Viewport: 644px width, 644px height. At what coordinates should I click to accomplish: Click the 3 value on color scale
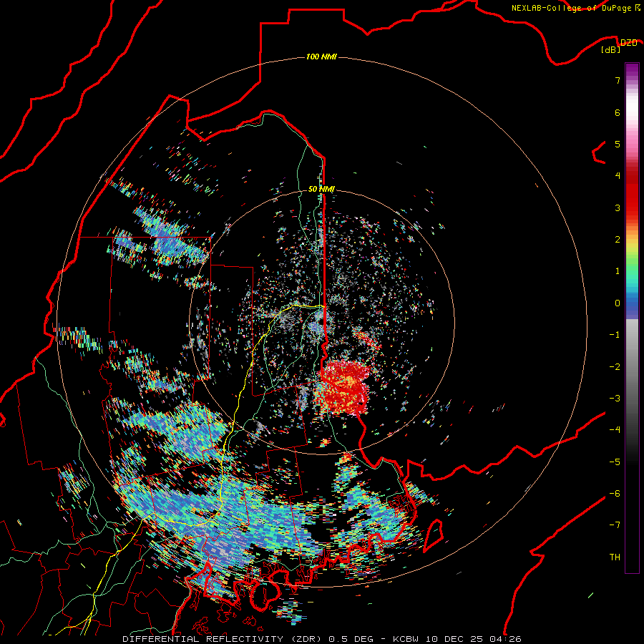pyautogui.click(x=618, y=208)
